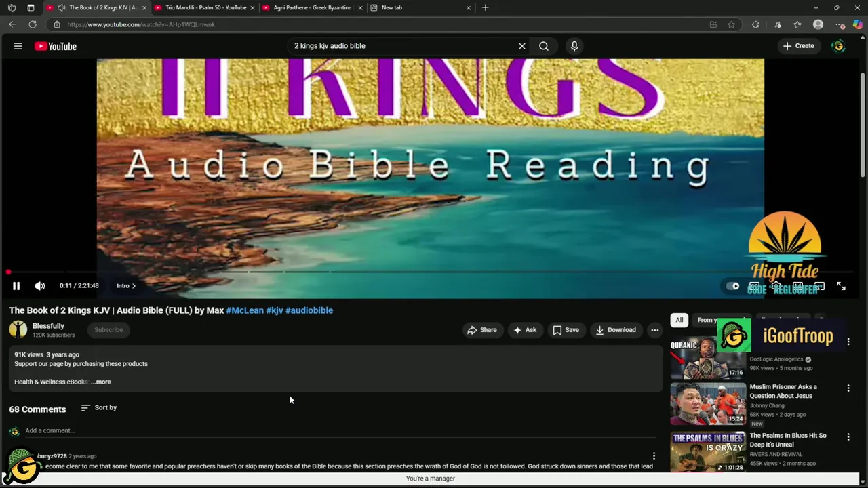Open Muslim Prisoner video thumbnail
The width and height of the screenshot is (868, 488).
[x=708, y=404]
